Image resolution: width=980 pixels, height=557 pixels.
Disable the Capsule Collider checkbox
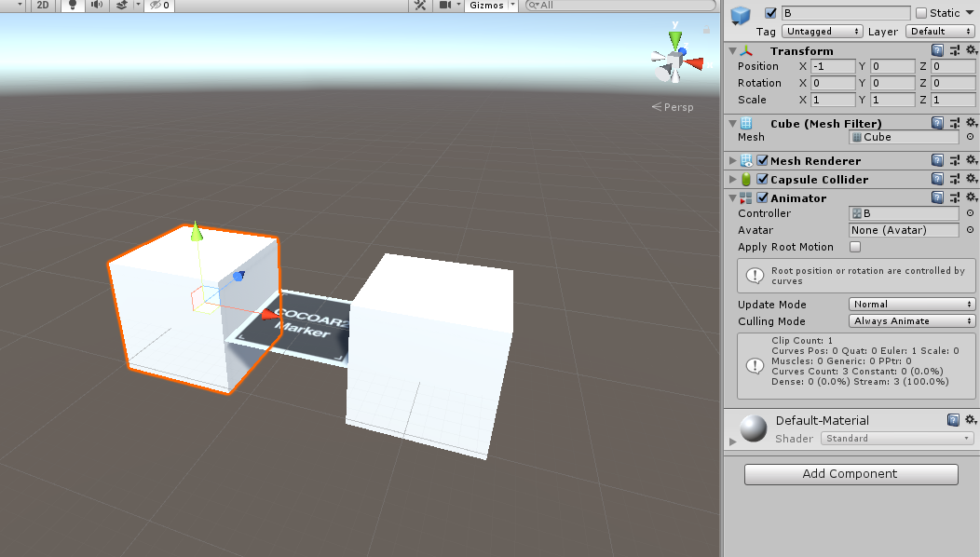tap(763, 179)
